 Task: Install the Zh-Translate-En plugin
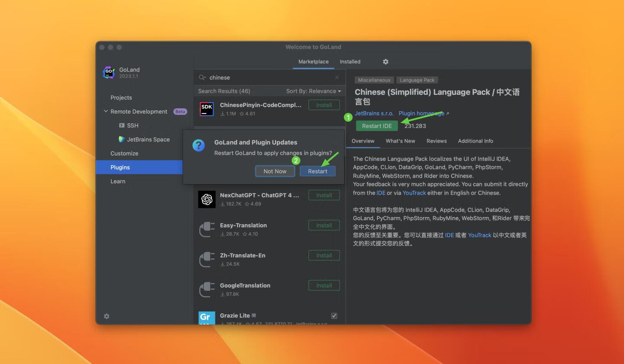point(324,255)
